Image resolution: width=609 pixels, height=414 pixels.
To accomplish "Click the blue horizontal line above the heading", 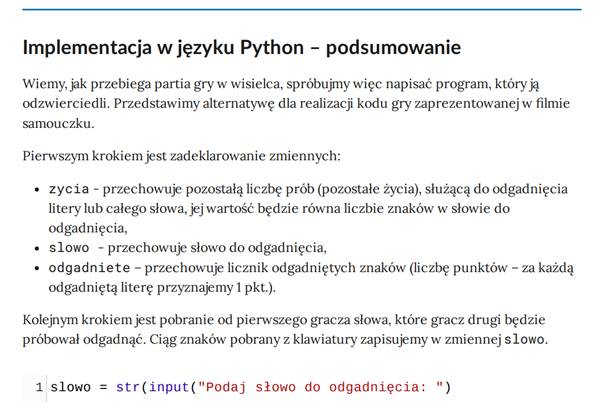I will click(x=300, y=9).
